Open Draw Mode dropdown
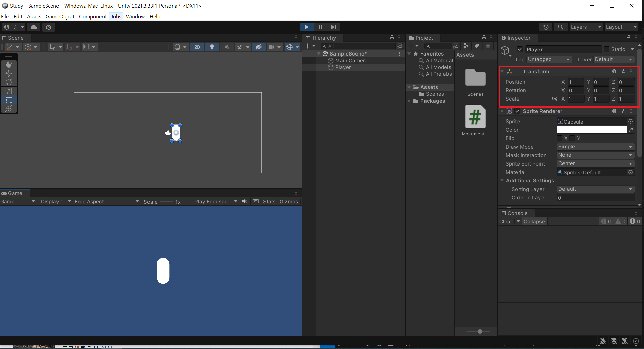 (595, 147)
